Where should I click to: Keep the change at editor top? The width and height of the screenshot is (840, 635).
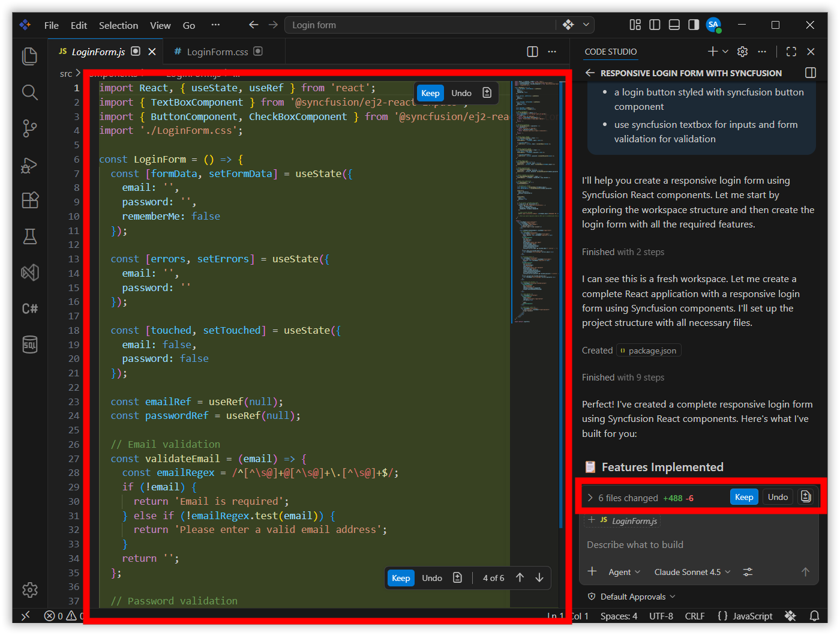(x=430, y=93)
